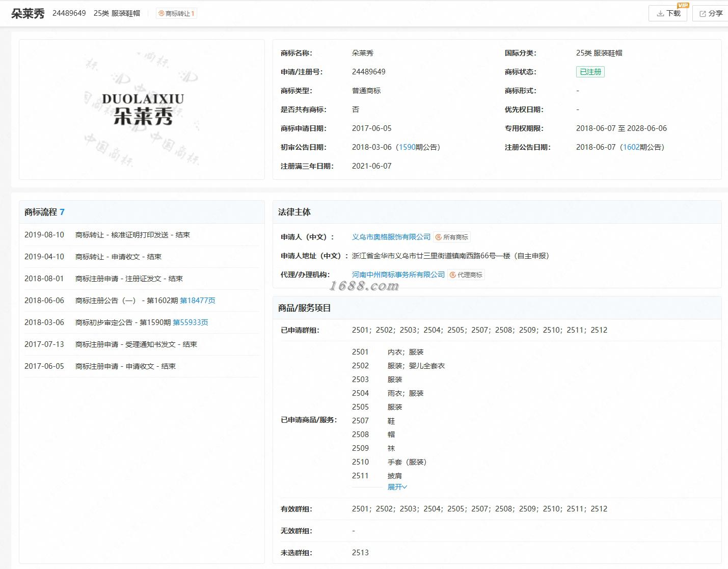Viewport: 728px width, 569px height.
Task: Click the 代理商标 badge
Action: point(466,275)
